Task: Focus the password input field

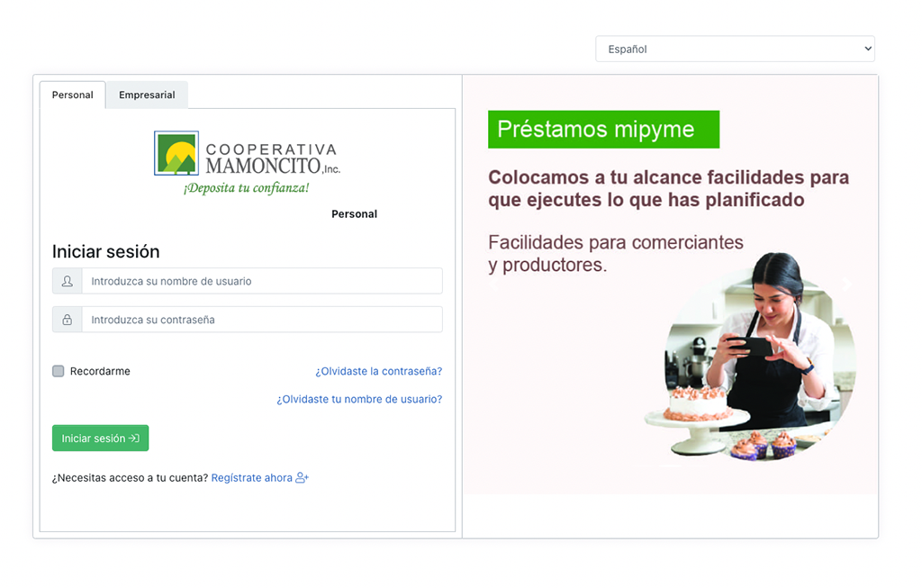Action: (261, 320)
